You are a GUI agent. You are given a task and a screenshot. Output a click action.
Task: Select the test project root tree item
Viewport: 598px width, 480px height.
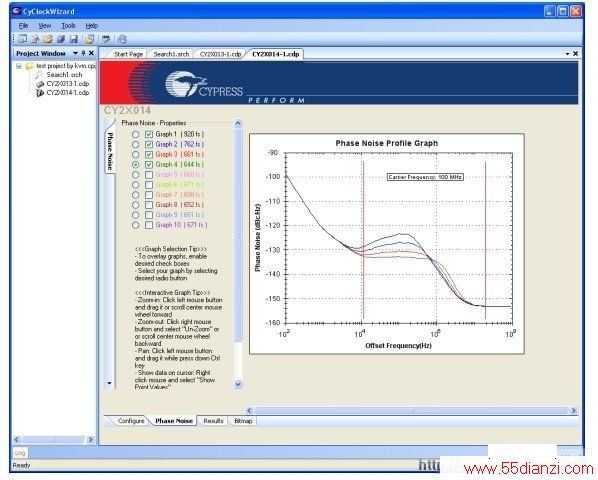pyautogui.click(x=66, y=66)
